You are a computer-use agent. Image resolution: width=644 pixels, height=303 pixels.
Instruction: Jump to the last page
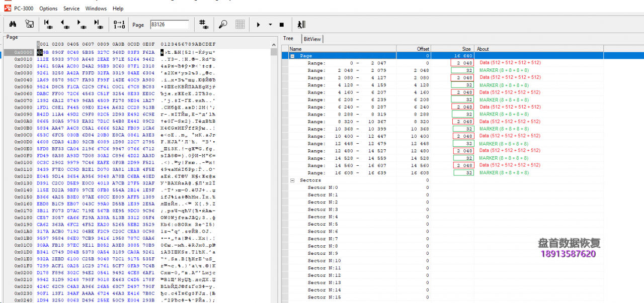tap(98, 24)
